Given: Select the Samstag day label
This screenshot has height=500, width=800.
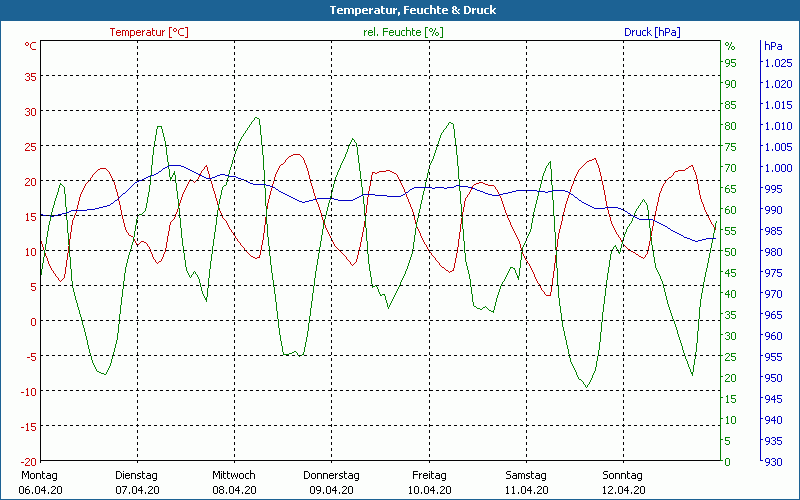Looking at the screenshot, I should click(525, 475).
